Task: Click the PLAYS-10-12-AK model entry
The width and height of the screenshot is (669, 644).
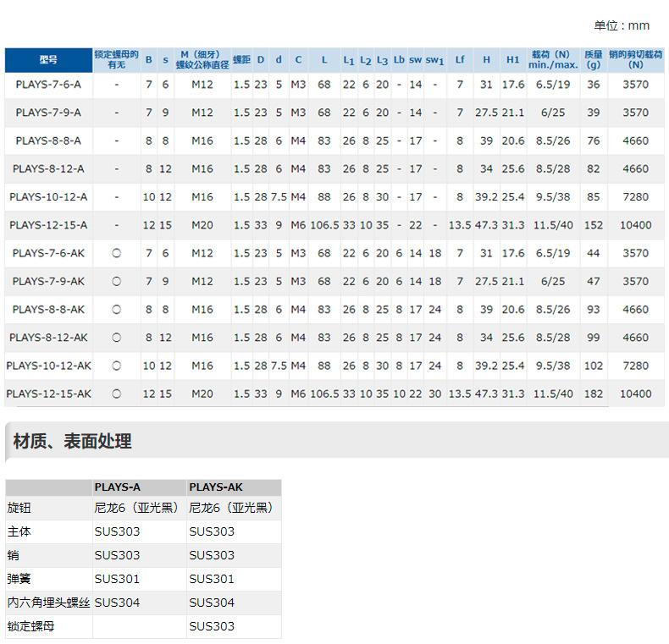Action: [48, 366]
